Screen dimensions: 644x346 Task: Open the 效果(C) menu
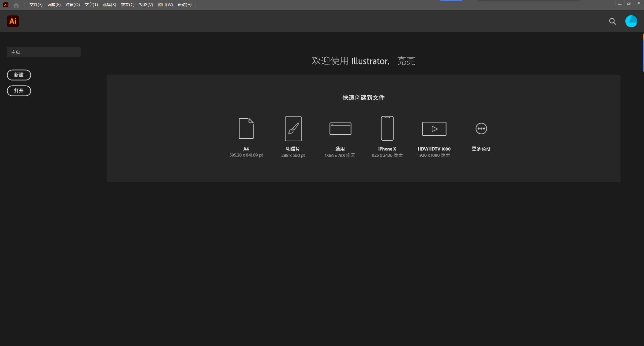pyautogui.click(x=127, y=5)
